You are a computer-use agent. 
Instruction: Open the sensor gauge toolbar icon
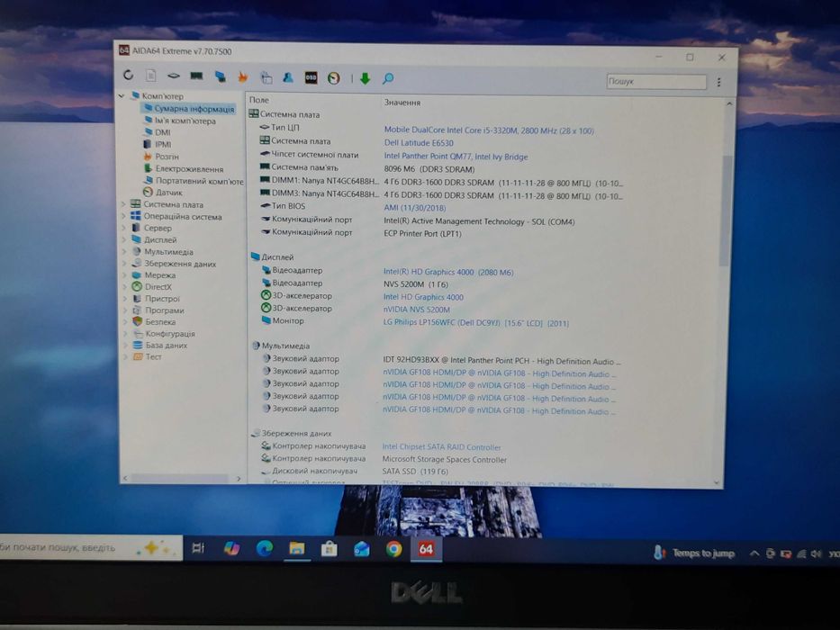pos(334,78)
